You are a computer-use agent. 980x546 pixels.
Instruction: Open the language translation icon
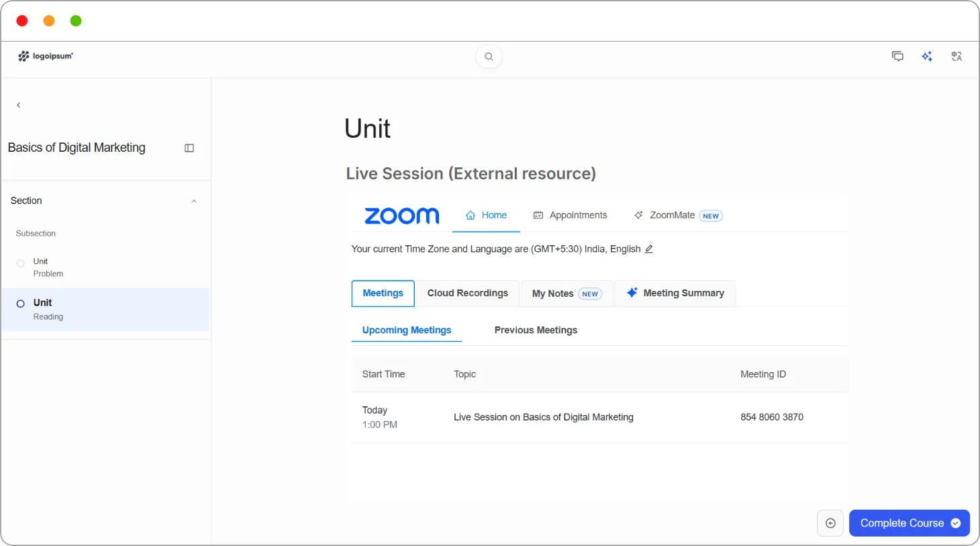957,56
